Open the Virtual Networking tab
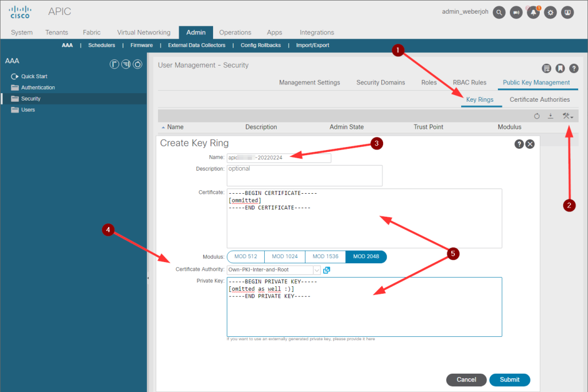Screen dimensions: 588x392 pos(144,32)
